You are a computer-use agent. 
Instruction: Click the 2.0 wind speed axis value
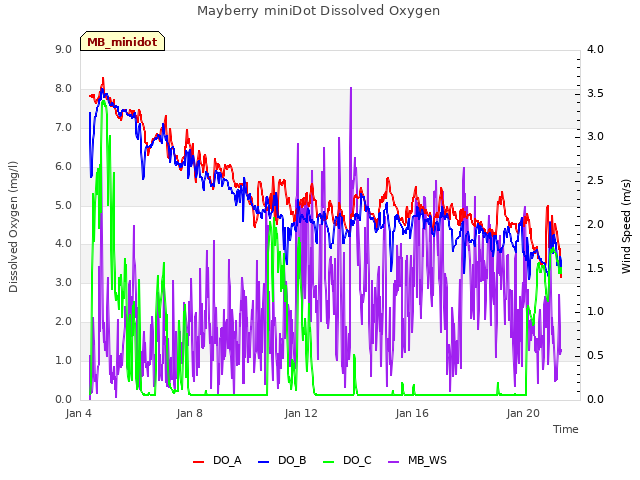(x=596, y=224)
